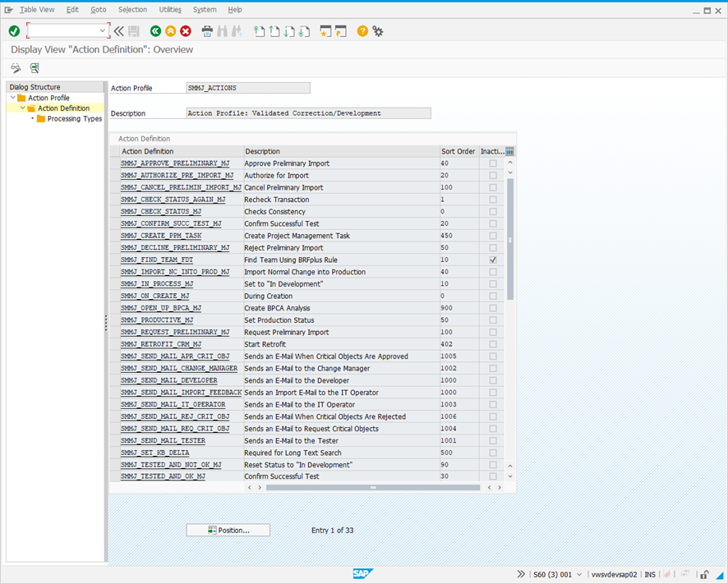Image resolution: width=728 pixels, height=584 pixels.
Task: Open Help with the question mark icon
Action: (x=362, y=31)
